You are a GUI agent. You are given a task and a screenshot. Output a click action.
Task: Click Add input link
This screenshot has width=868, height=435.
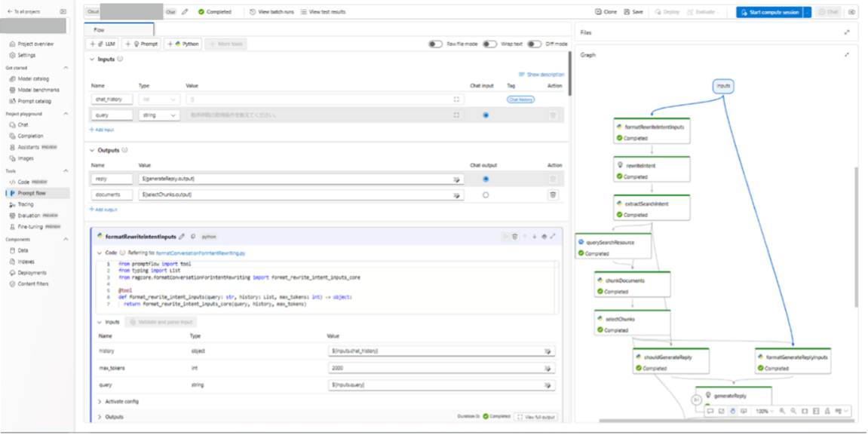pos(101,130)
